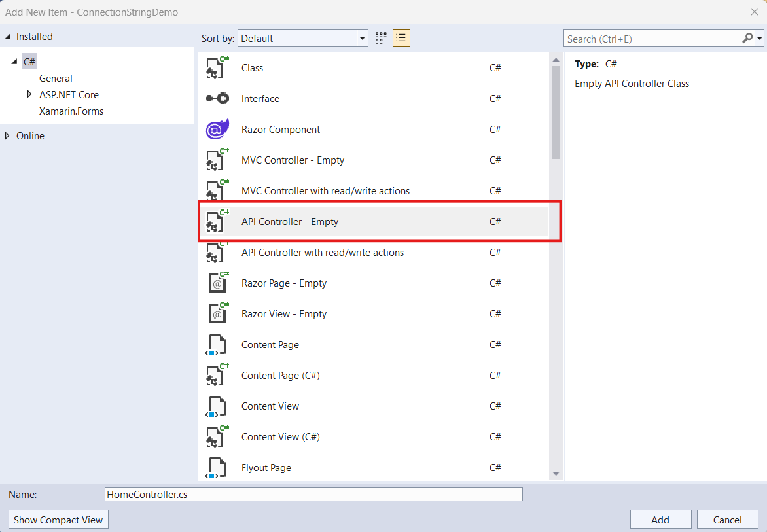Image resolution: width=767 pixels, height=532 pixels.
Task: Click the C# language cell in Class row
Action: (x=495, y=68)
